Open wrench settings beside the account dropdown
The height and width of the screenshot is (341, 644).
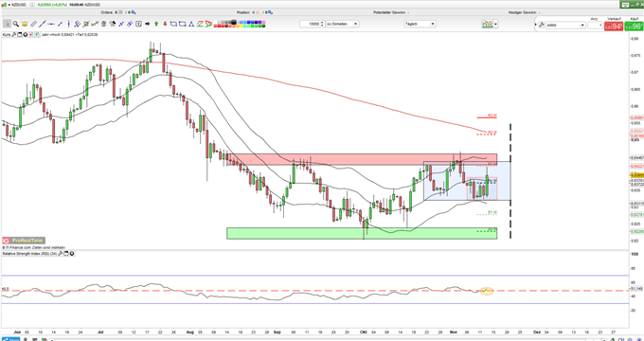(542, 26)
